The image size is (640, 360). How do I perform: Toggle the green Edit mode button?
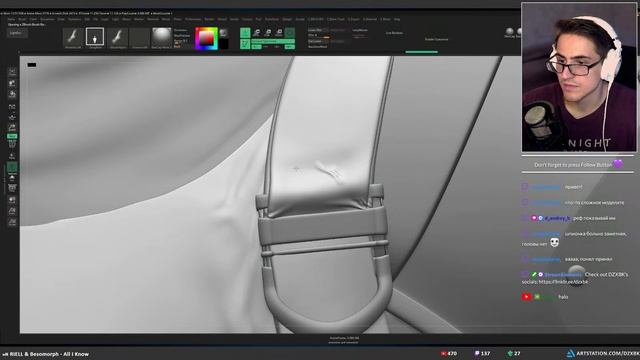point(245,33)
